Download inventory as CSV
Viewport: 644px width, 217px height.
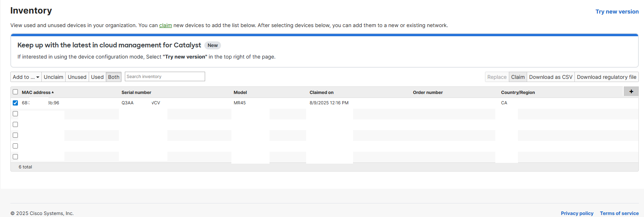pyautogui.click(x=551, y=77)
